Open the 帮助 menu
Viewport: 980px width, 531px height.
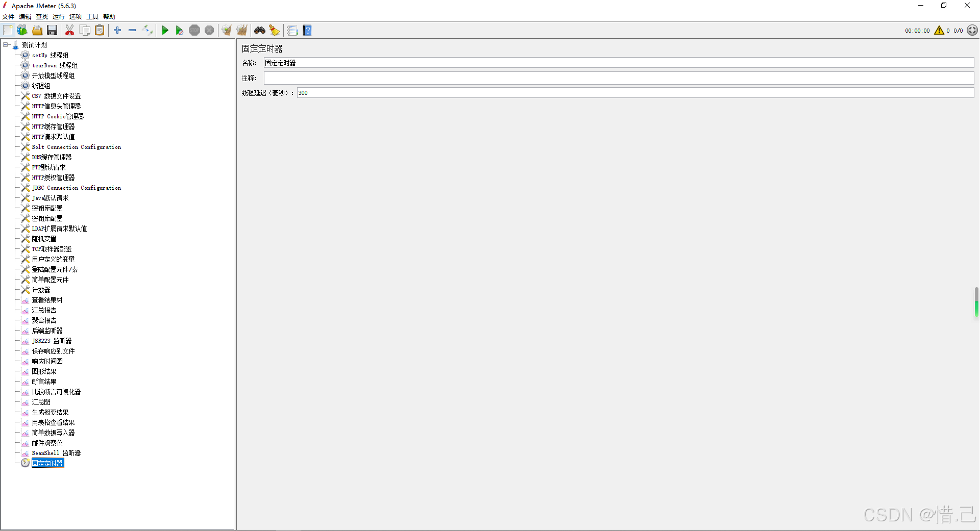click(109, 17)
